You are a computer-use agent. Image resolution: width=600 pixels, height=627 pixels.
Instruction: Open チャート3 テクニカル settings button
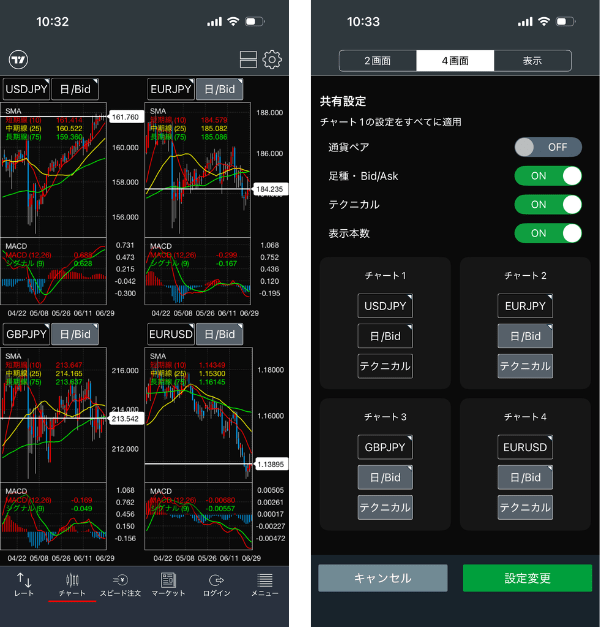point(385,507)
